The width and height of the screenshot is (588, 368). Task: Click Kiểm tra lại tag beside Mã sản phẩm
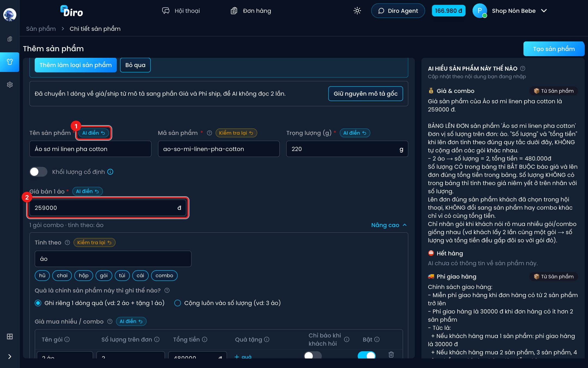coord(236,133)
